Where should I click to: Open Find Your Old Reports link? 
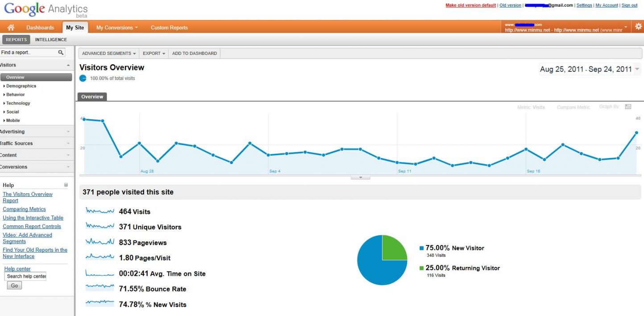click(x=35, y=253)
